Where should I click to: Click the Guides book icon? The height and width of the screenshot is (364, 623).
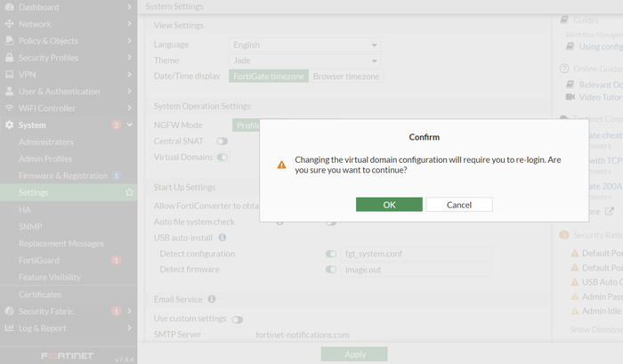coord(564,20)
